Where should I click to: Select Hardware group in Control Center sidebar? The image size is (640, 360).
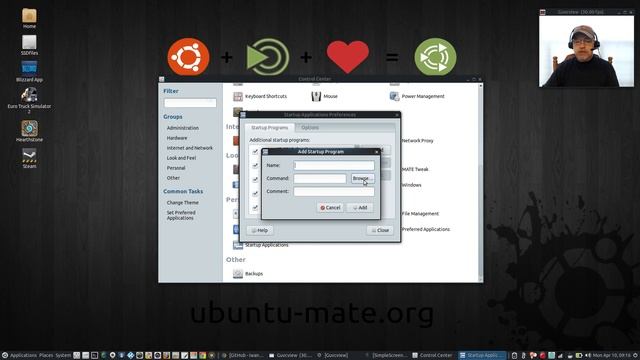tap(177, 138)
